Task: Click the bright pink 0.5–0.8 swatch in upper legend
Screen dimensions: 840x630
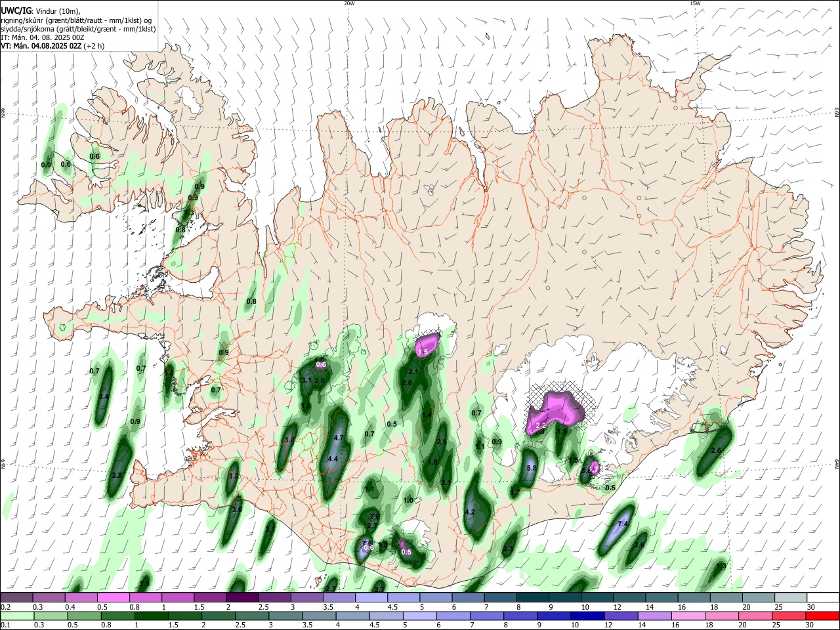Action: [x=113, y=597]
